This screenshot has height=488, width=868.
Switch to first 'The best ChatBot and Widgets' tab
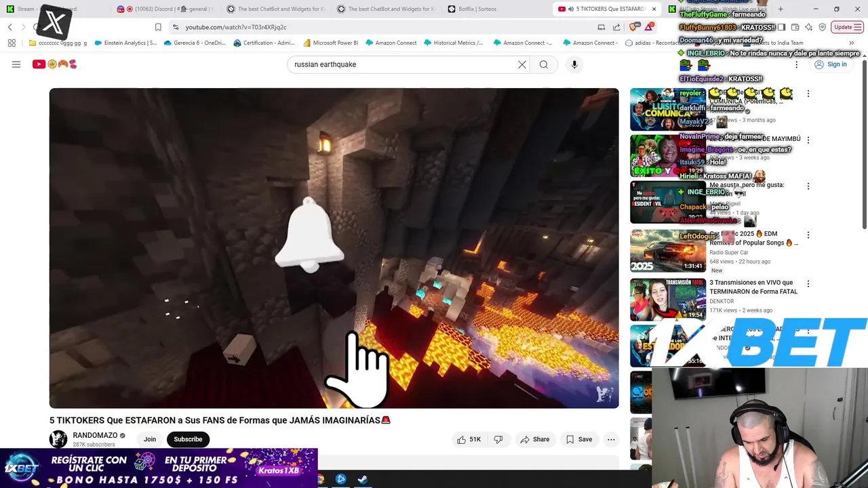point(277,9)
